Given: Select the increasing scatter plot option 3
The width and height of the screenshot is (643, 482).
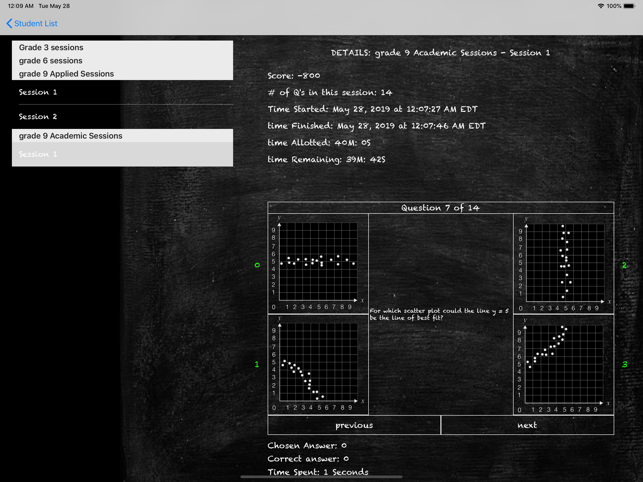Looking at the screenshot, I should 564,365.
